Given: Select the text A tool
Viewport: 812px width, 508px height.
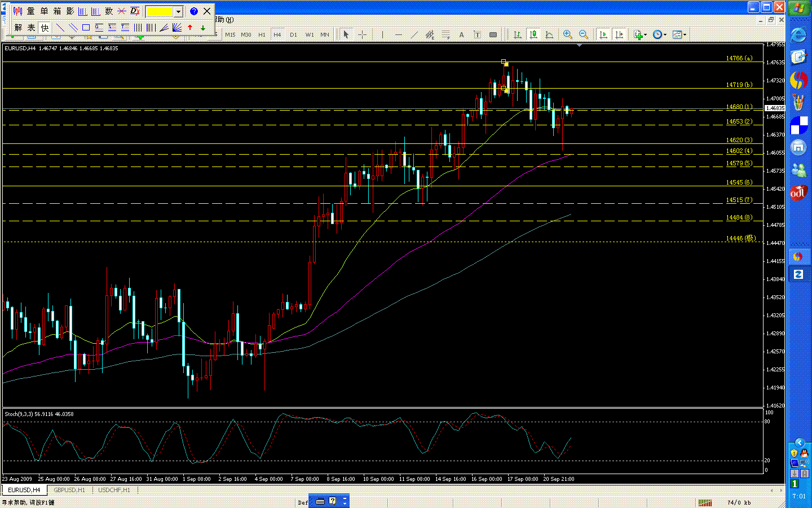Looking at the screenshot, I should point(461,35).
